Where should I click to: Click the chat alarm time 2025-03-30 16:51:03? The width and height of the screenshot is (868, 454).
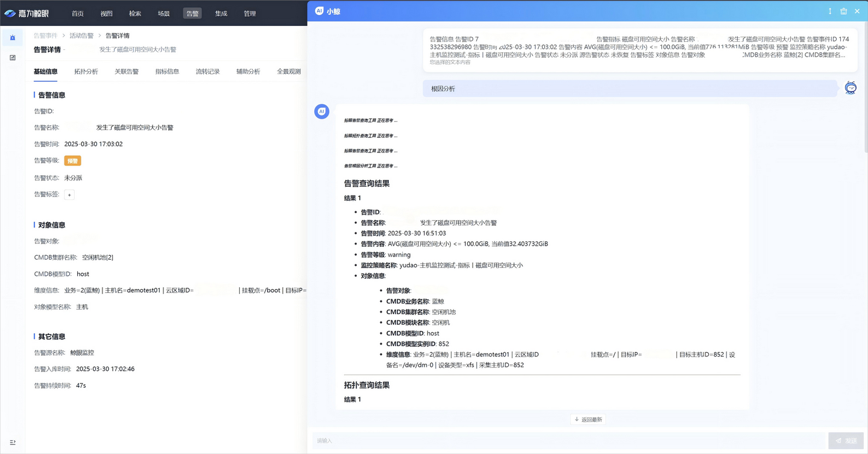click(x=417, y=234)
